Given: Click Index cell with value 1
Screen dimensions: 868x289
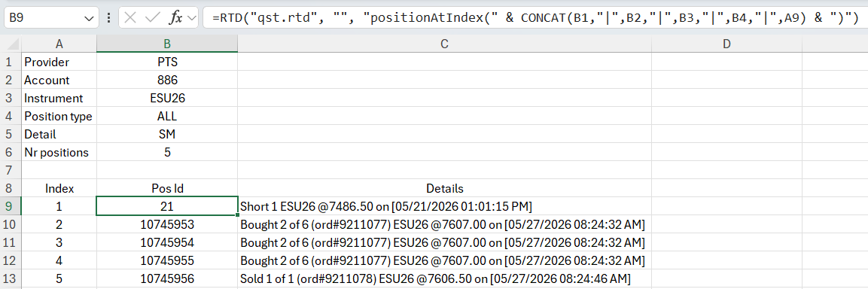Looking at the screenshot, I should [59, 206].
